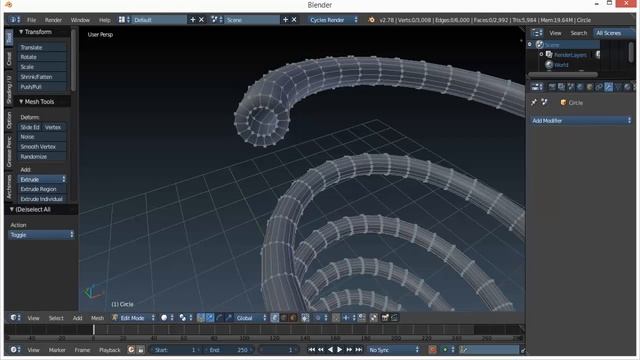Viewport: 640px width, 360px height.
Task: Click the Slide Edge button
Action: (29, 127)
